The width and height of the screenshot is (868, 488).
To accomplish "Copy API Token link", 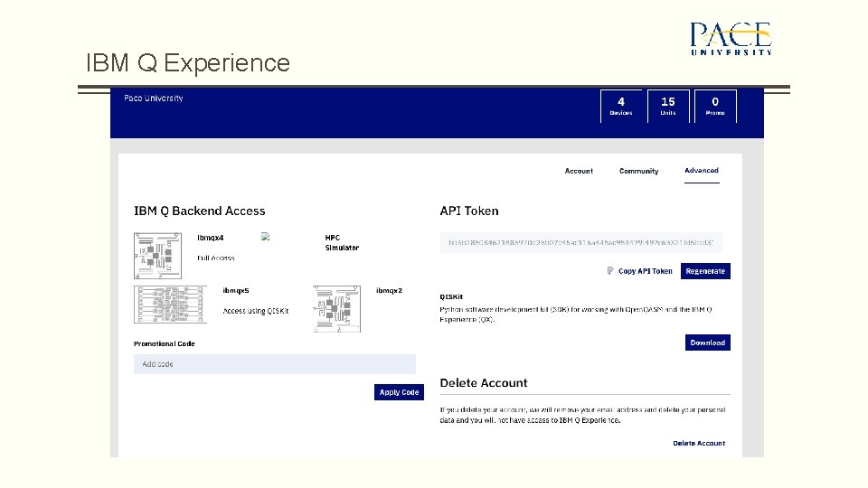I will tap(645, 271).
